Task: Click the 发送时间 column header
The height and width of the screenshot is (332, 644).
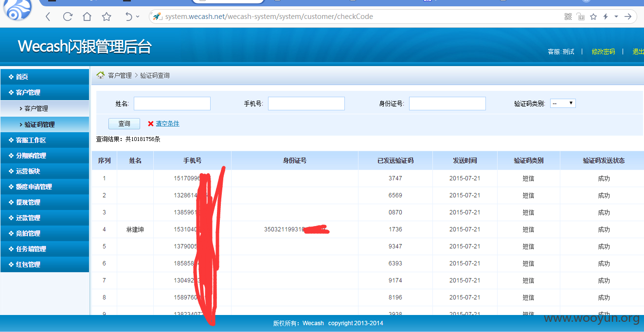Action: (465, 160)
